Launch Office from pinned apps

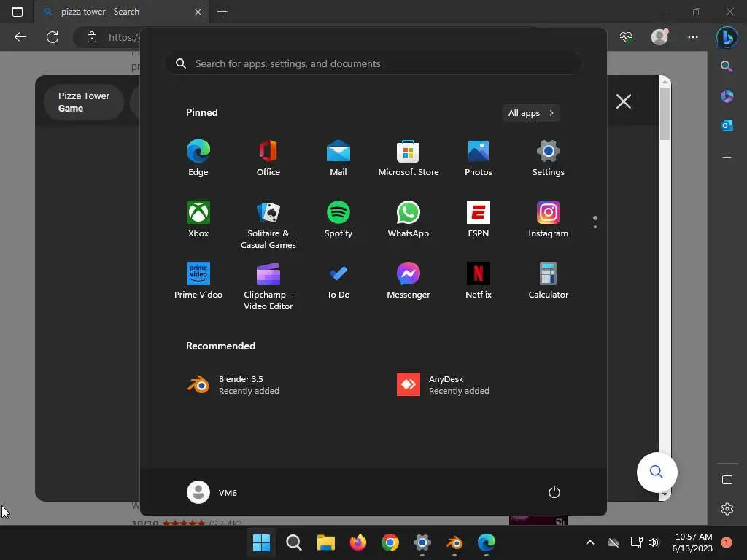tap(268, 157)
